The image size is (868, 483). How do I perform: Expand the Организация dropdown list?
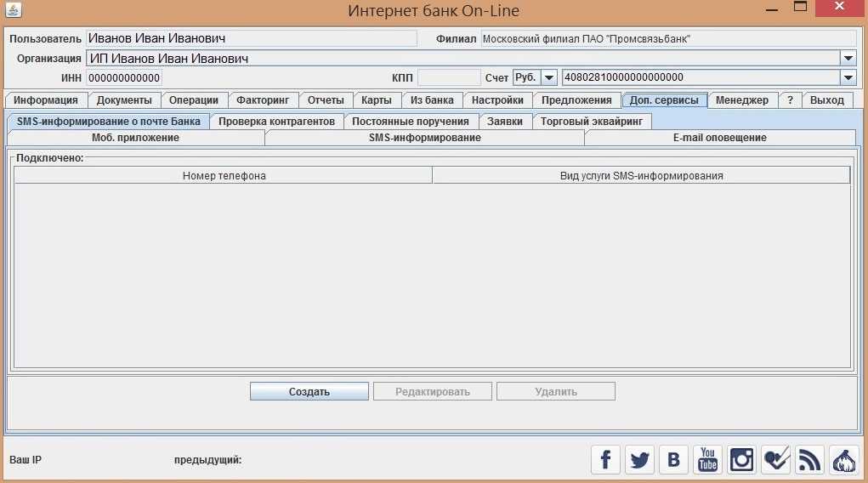pyautogui.click(x=848, y=58)
